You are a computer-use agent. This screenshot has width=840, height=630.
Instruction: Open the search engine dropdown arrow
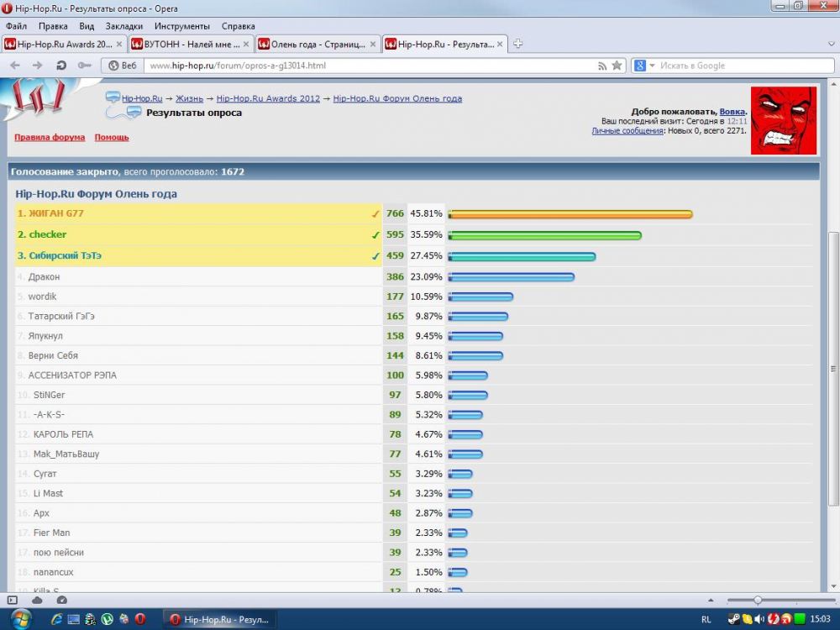[652, 66]
